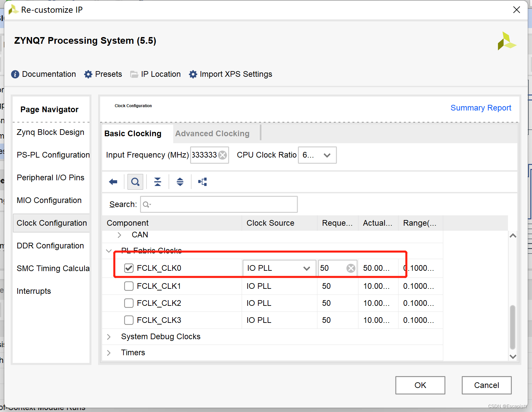Click the Actual frequency column header
Viewport: 532px width, 412px height.
pos(378,223)
